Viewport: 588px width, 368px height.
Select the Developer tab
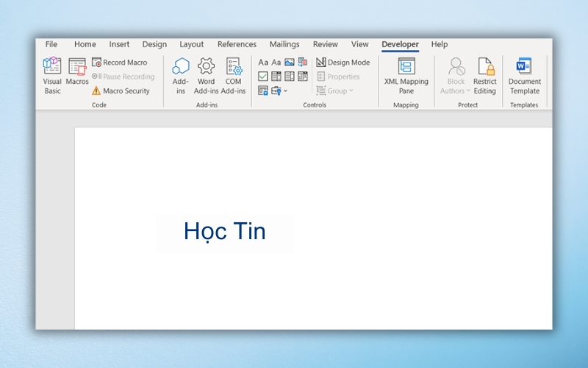coord(400,44)
